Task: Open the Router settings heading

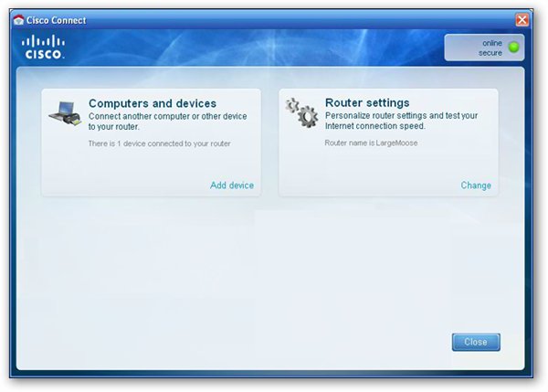Action: tap(367, 103)
